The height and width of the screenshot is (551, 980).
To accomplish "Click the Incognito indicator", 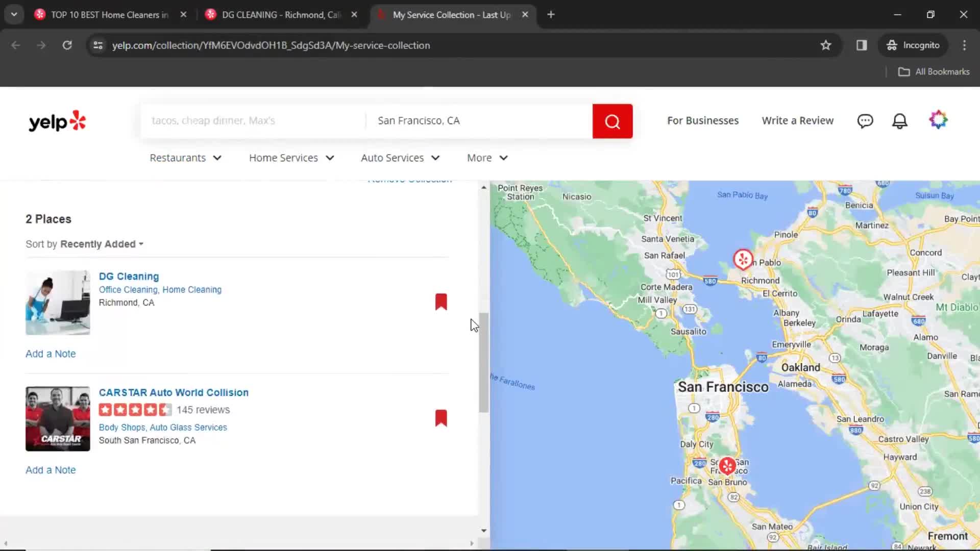I will tap(913, 45).
